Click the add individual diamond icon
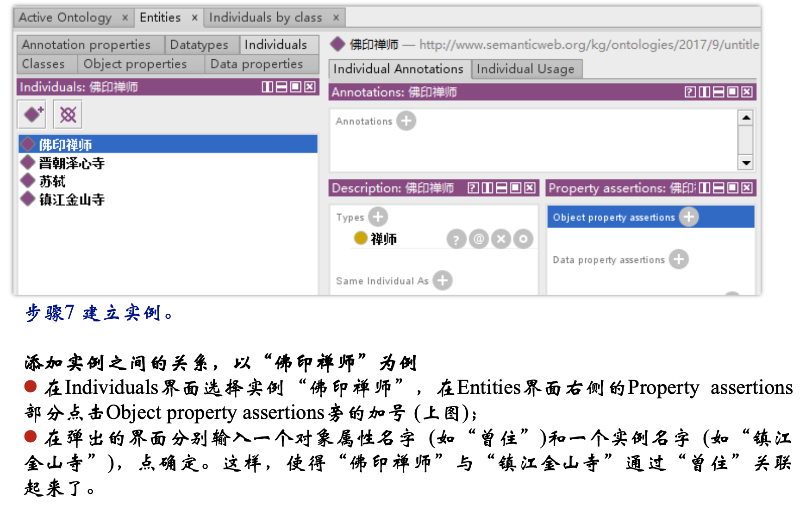812x506 pixels. [x=31, y=114]
